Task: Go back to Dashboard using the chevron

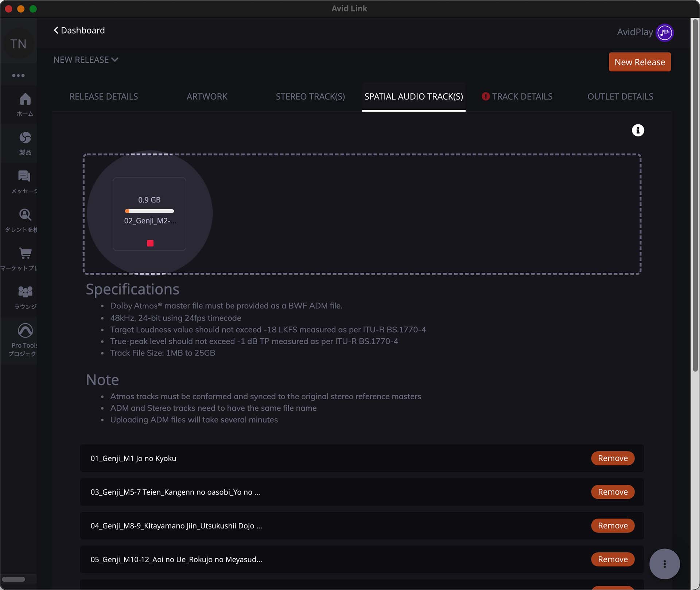Action: pyautogui.click(x=56, y=30)
